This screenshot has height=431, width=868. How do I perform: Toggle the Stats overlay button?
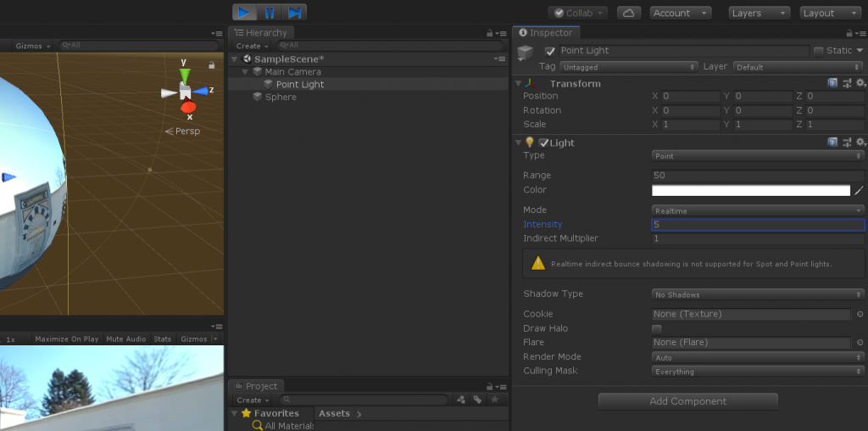pyautogui.click(x=162, y=339)
